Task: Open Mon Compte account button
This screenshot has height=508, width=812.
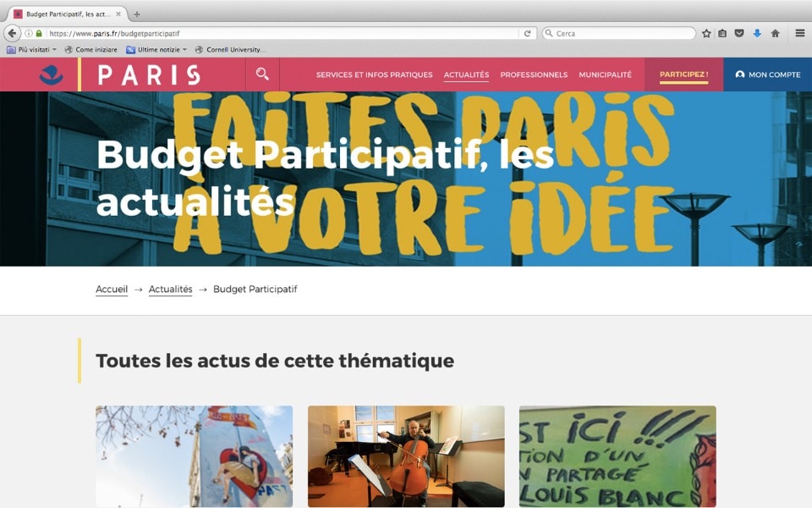Action: point(767,75)
